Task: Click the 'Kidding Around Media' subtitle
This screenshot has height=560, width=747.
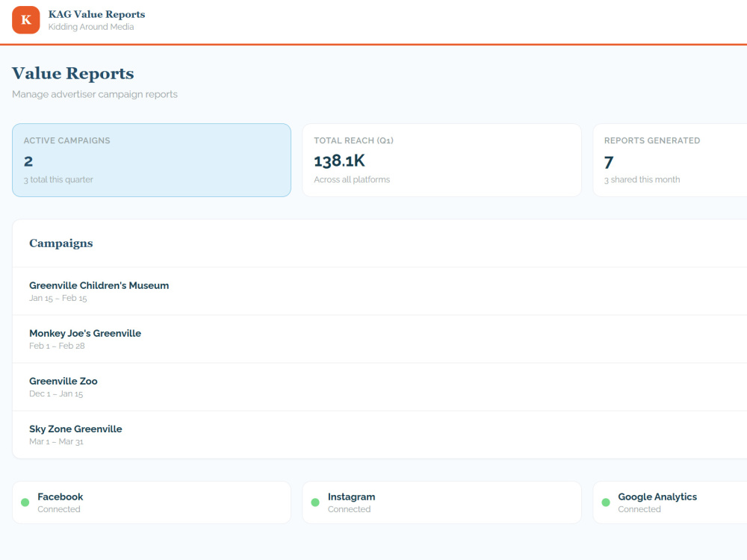Action: pos(91,27)
